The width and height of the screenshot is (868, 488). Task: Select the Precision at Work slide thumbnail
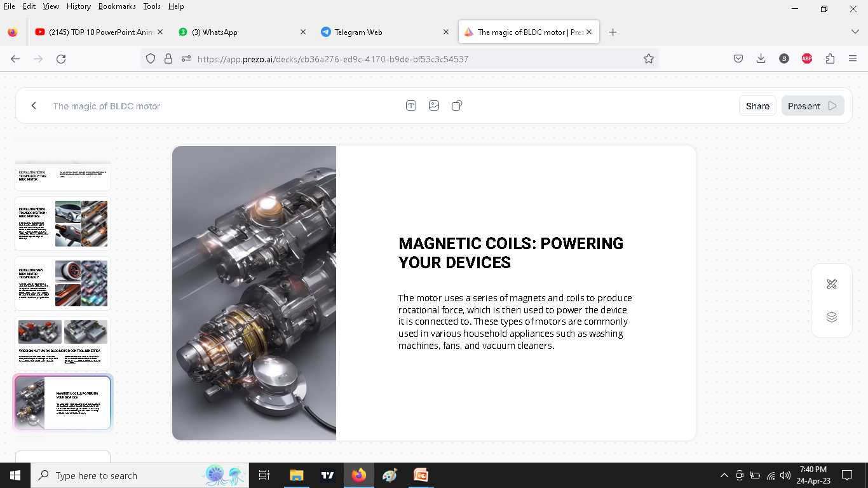[63, 344]
